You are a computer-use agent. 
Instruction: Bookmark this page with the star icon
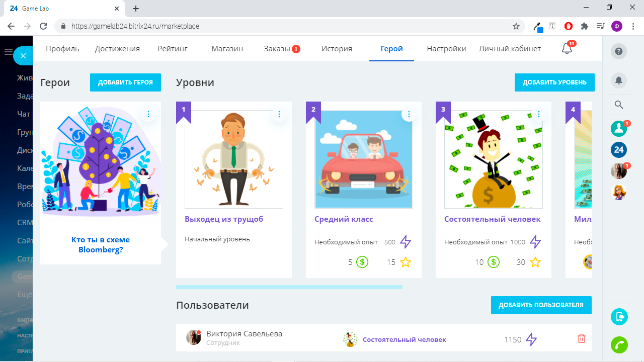pos(516,26)
